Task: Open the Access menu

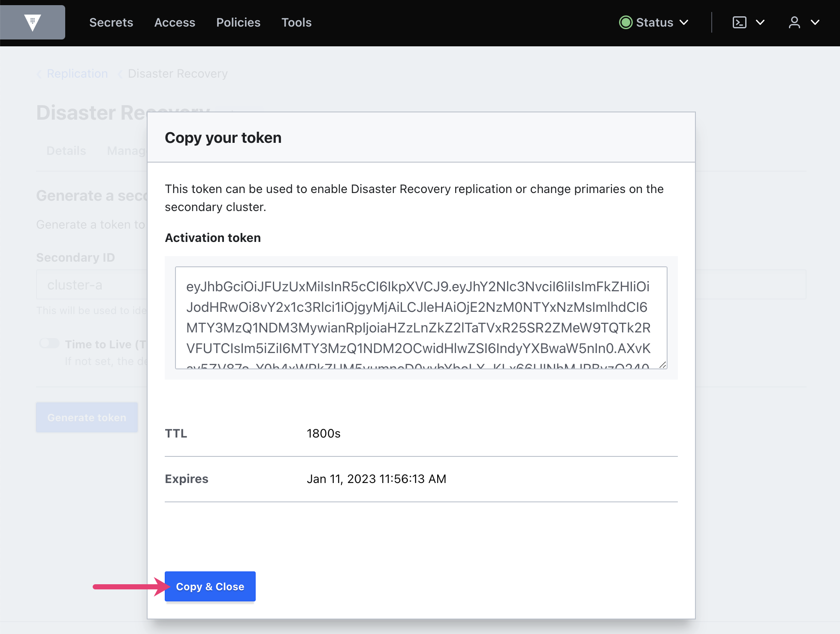Action: 175,22
